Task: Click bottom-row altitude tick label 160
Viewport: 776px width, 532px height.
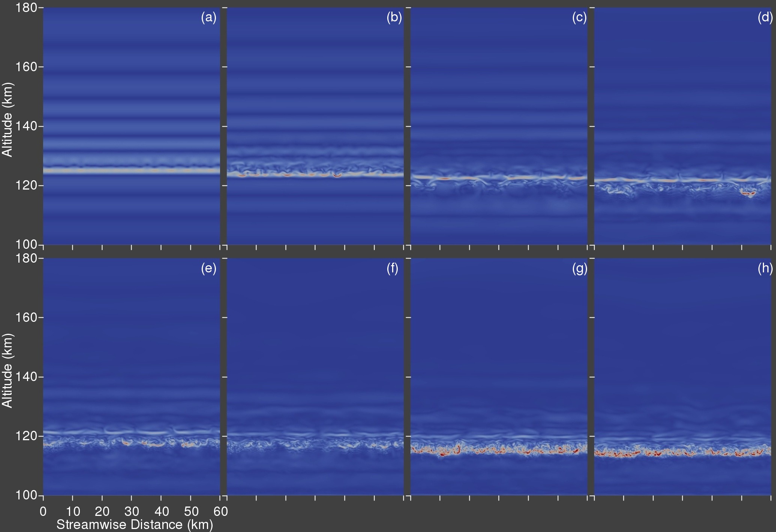Action: (26, 317)
